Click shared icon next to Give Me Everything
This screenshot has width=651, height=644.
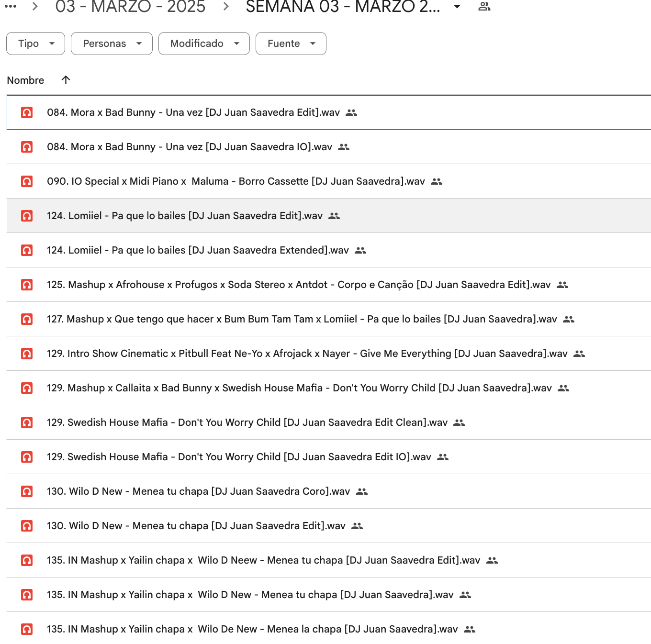click(579, 354)
